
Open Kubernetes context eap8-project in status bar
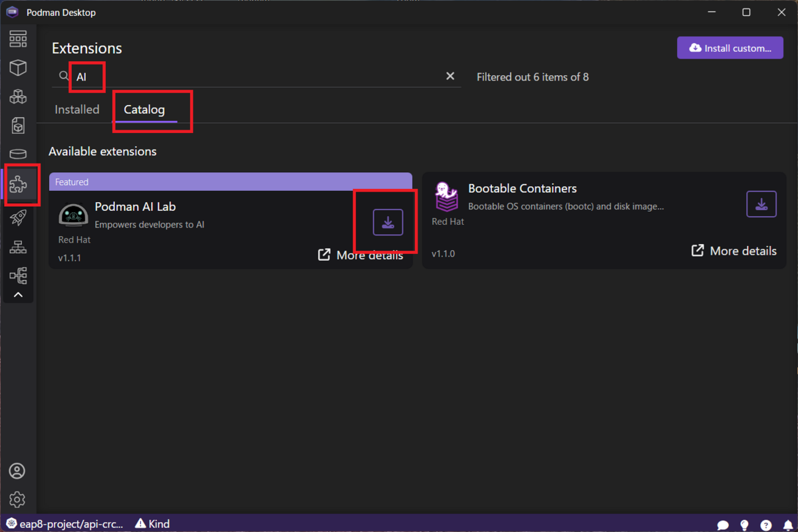click(x=64, y=524)
